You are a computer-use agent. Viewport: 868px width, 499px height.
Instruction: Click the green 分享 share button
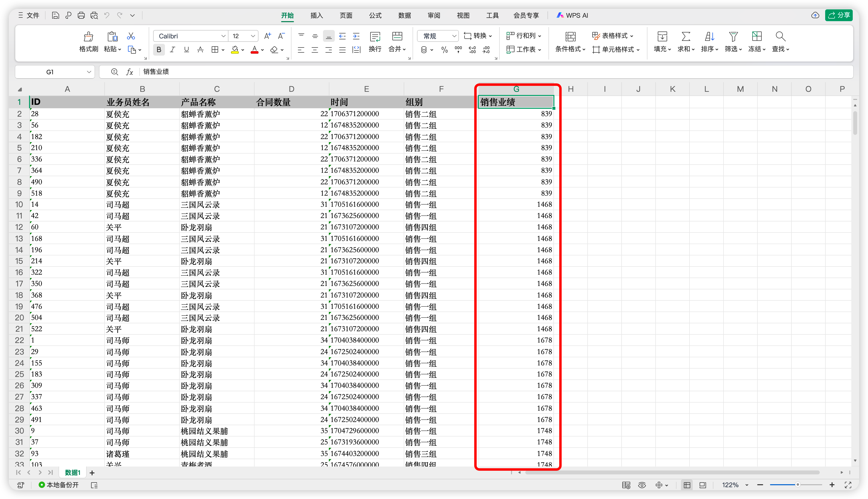(839, 16)
